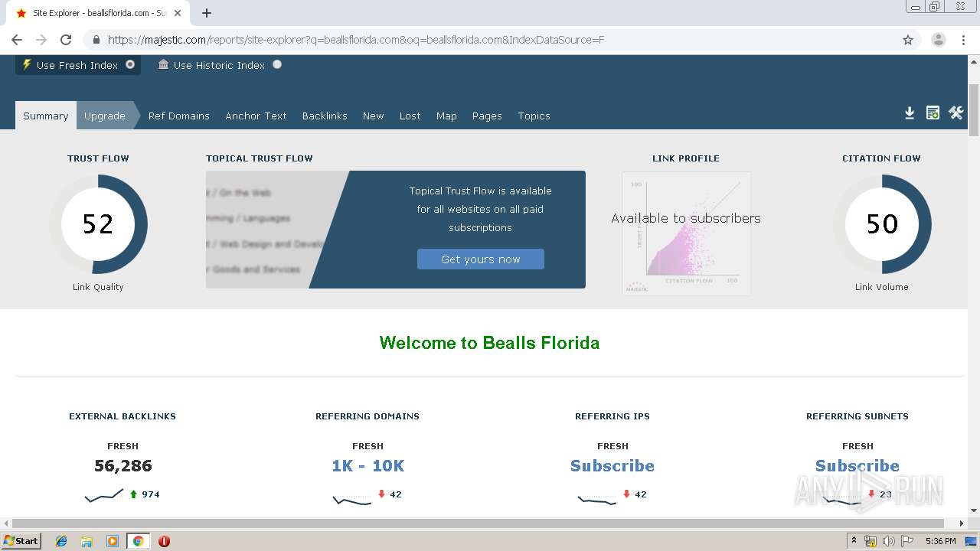Open the Anchor Text tab

click(256, 116)
